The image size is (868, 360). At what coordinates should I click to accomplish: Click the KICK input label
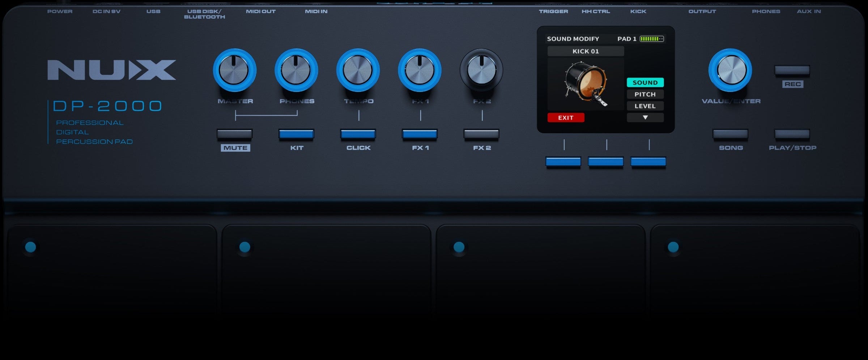click(x=638, y=12)
